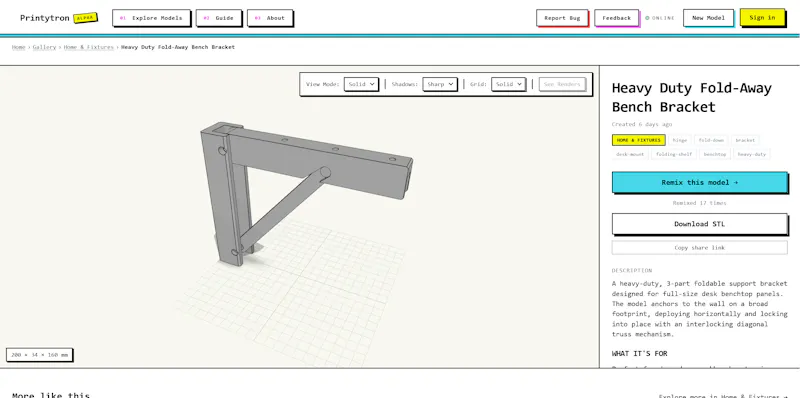Open the About page
800x398 pixels.
click(x=270, y=18)
